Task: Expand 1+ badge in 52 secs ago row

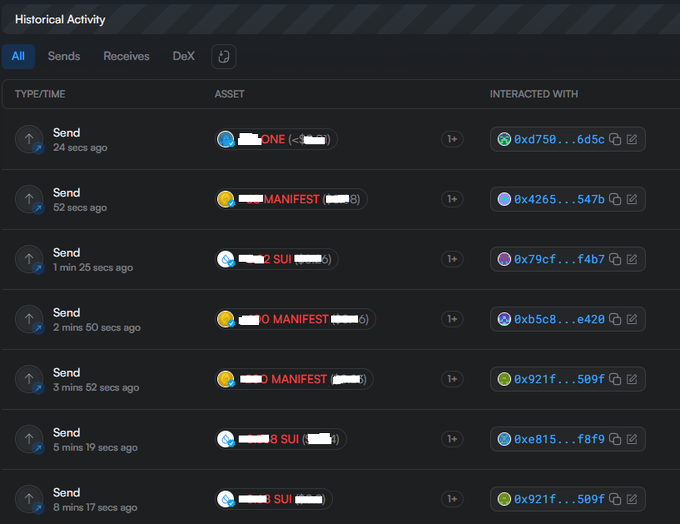Action: pyautogui.click(x=452, y=199)
